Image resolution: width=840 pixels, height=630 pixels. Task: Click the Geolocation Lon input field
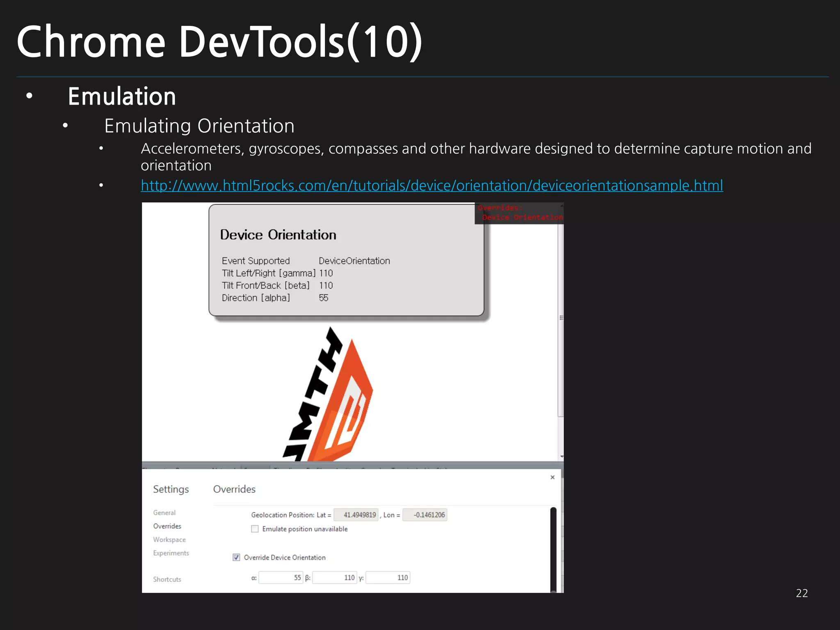(x=425, y=515)
